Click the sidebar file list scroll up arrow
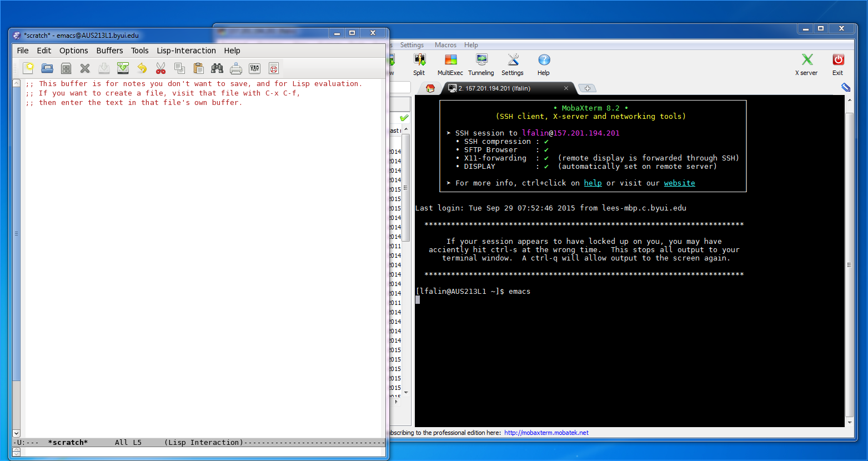 tap(406, 129)
